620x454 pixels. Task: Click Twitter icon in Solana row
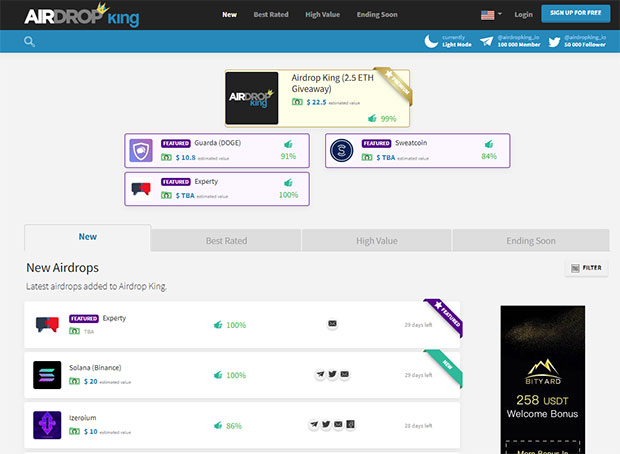[x=332, y=374]
